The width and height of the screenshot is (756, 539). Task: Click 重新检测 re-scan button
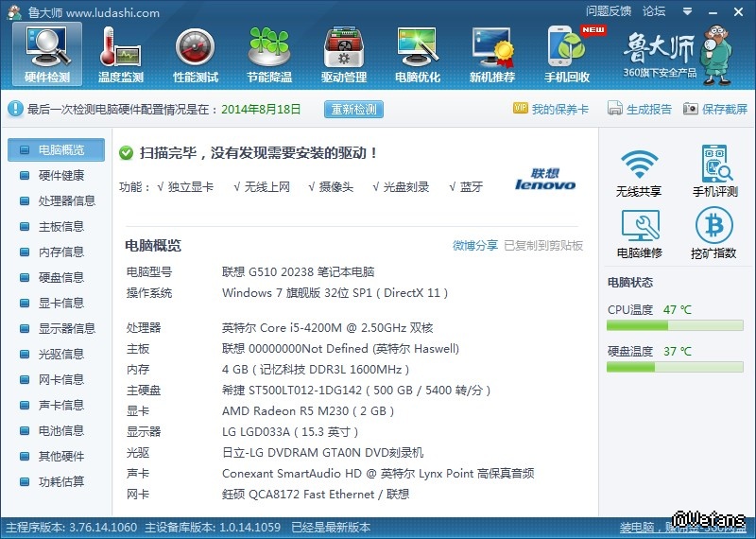point(353,109)
